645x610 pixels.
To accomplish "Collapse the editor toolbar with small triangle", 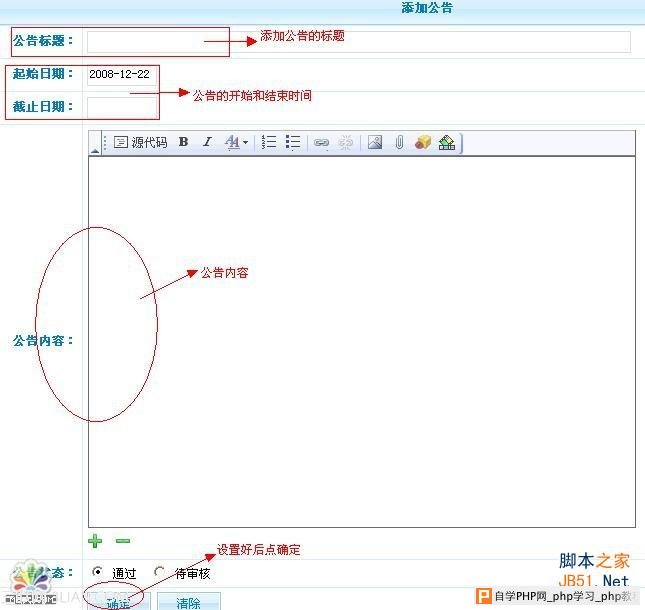I will pyautogui.click(x=95, y=151).
